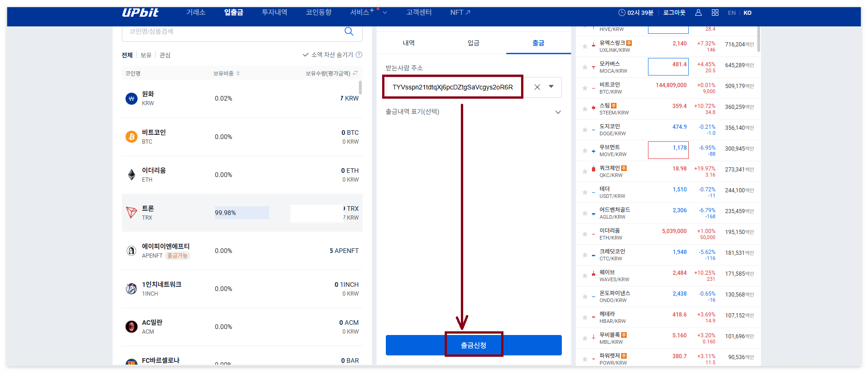Image resolution: width=868 pixels, height=373 pixels.
Task: Open 헤데라 HBAR/KRW market row
Action: (x=668, y=317)
